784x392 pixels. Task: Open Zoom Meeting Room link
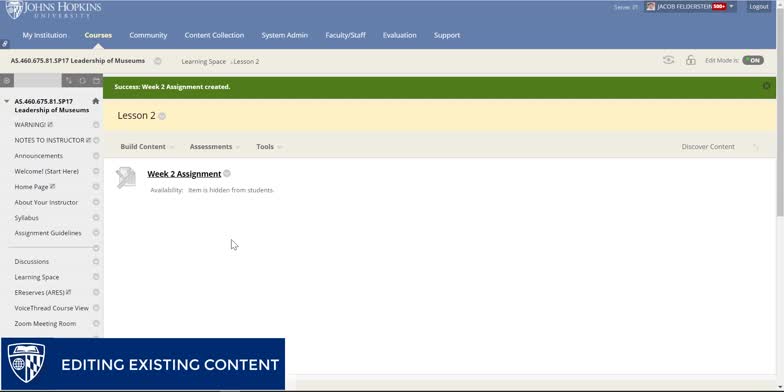pyautogui.click(x=45, y=324)
